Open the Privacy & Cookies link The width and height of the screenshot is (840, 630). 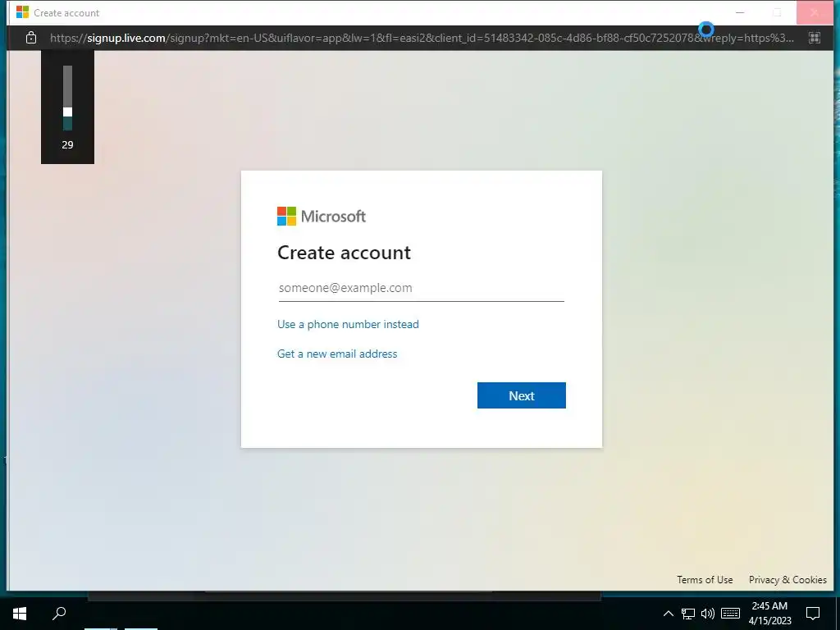coord(787,580)
